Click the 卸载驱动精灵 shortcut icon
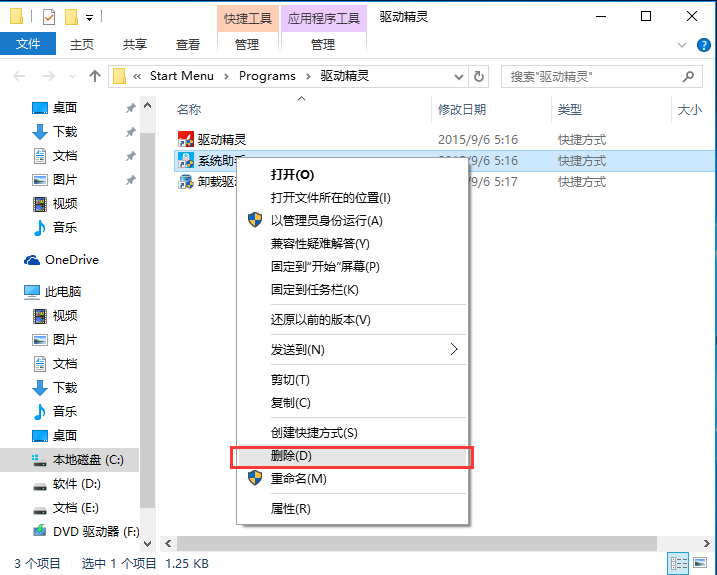The width and height of the screenshot is (717, 575). click(x=186, y=182)
